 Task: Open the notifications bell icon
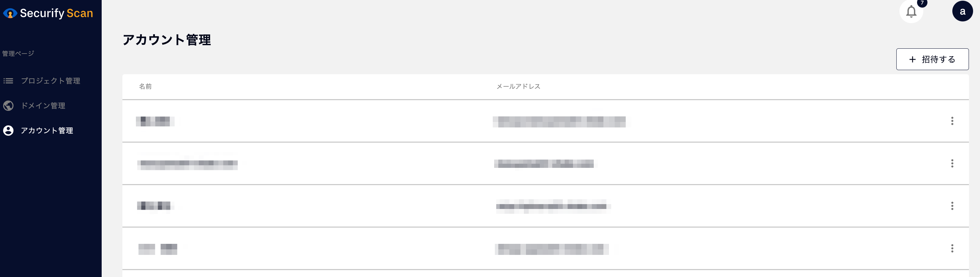coord(911,12)
